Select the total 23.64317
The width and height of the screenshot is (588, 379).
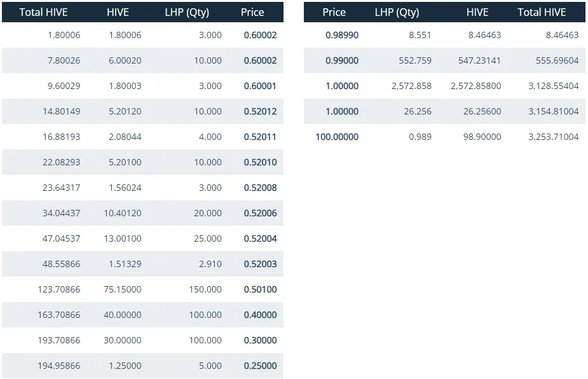61,188
